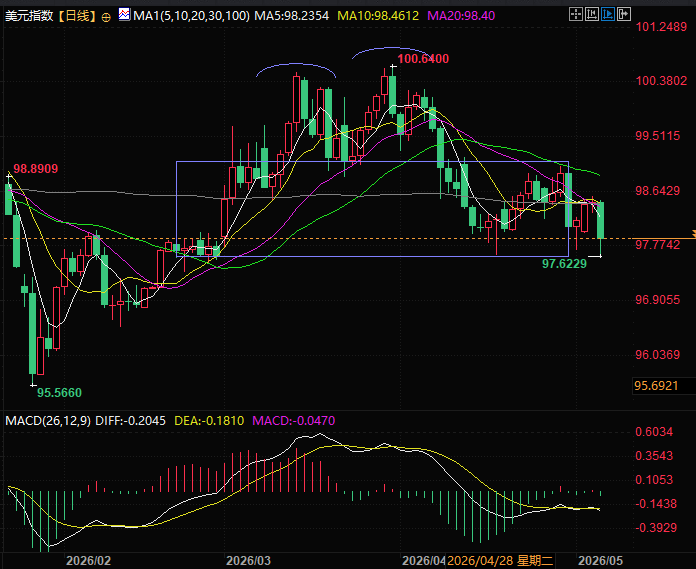Viewport: 696px width, 569px height.
Task: Click the 99.5115 axis price
Action: 658,136
